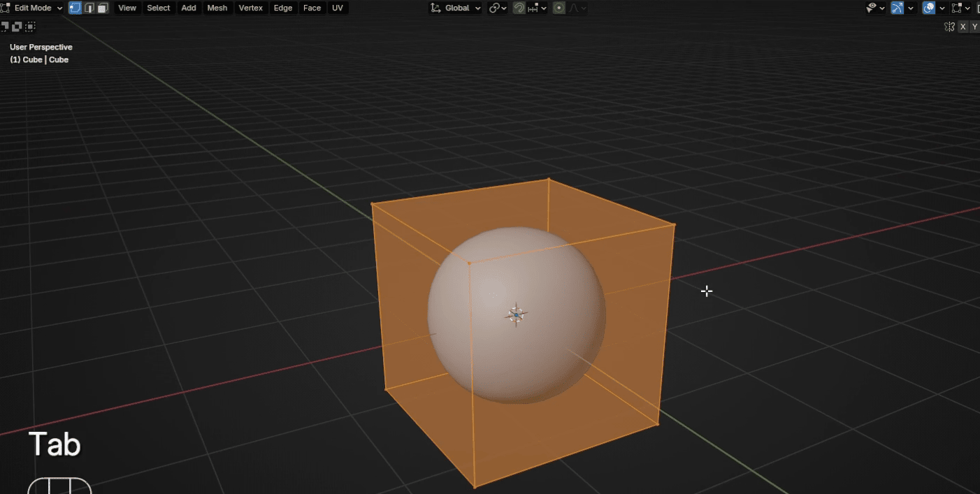Viewport: 980px width, 494px height.
Task: Toggle proportional editing button
Action: [559, 8]
